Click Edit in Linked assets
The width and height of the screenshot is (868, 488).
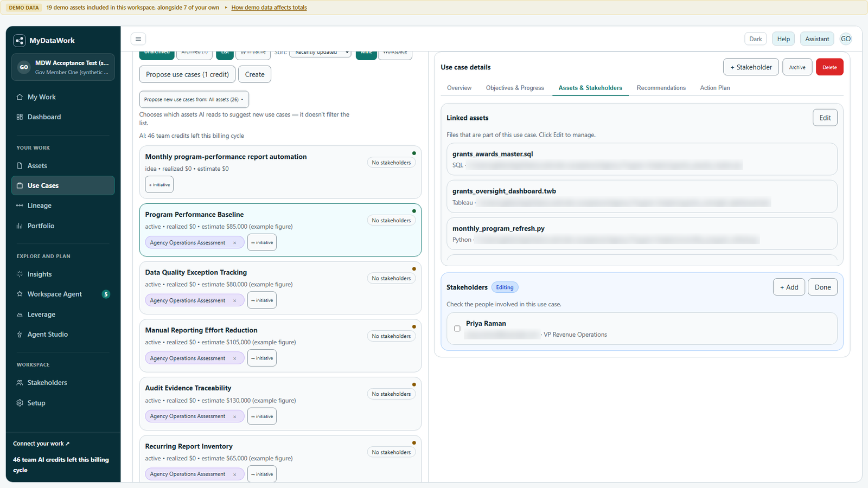click(825, 118)
